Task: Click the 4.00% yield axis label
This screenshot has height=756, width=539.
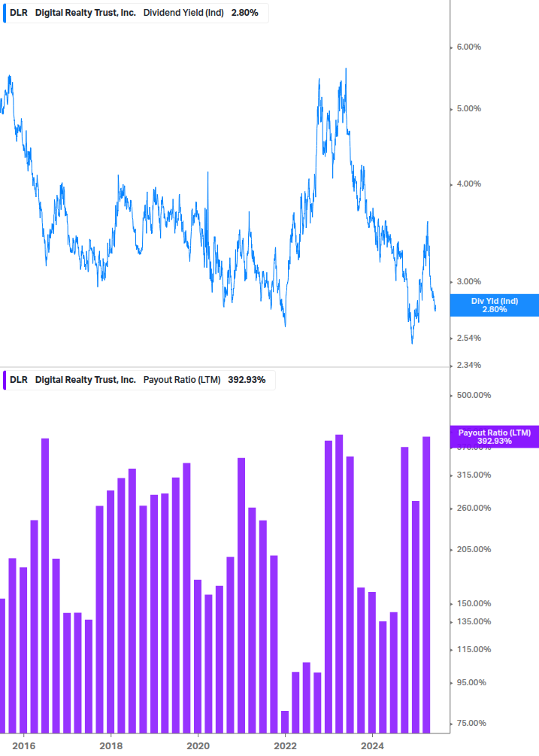Action: pyautogui.click(x=468, y=184)
